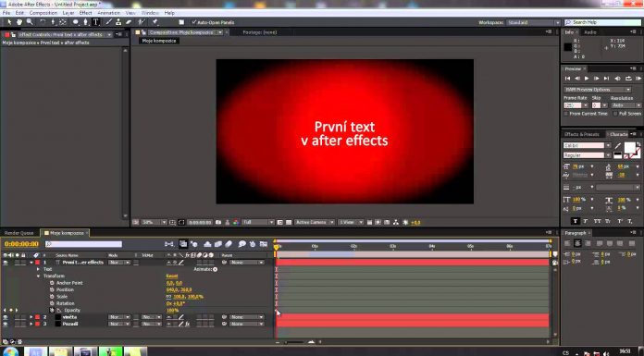The height and width of the screenshot is (356, 644).
Task: Open RAM Preview Options dropdown
Action: [597, 89]
